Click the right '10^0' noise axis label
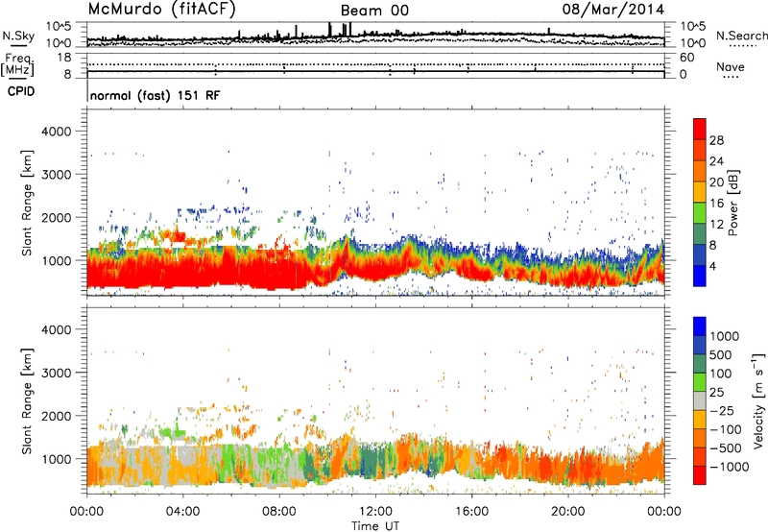This screenshot has width=768, height=532. click(x=692, y=43)
